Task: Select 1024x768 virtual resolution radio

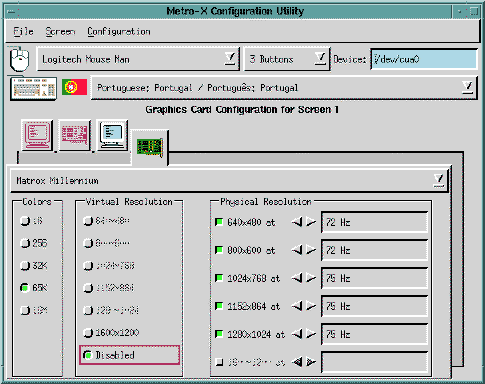Action: pyautogui.click(x=88, y=266)
